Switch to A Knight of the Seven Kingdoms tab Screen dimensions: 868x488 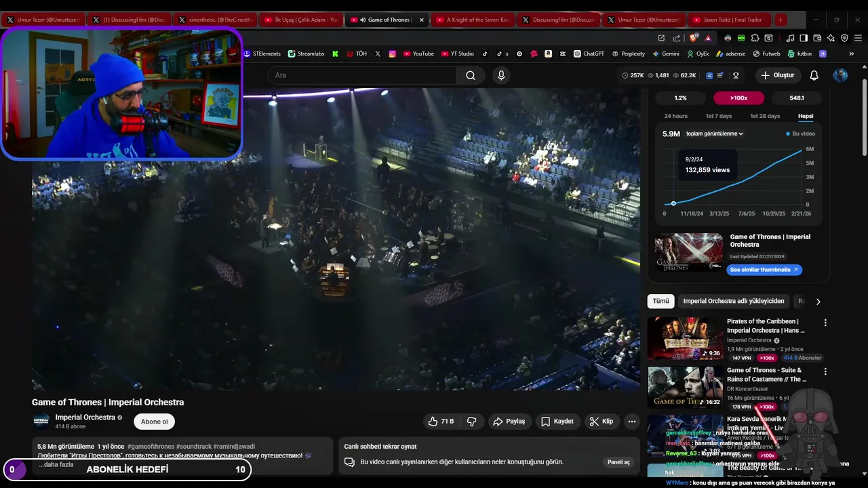click(x=472, y=20)
